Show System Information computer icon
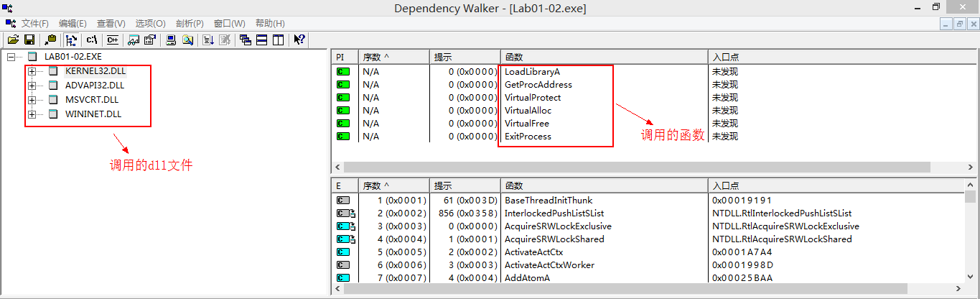Image resolution: width=980 pixels, height=299 pixels. click(x=171, y=40)
